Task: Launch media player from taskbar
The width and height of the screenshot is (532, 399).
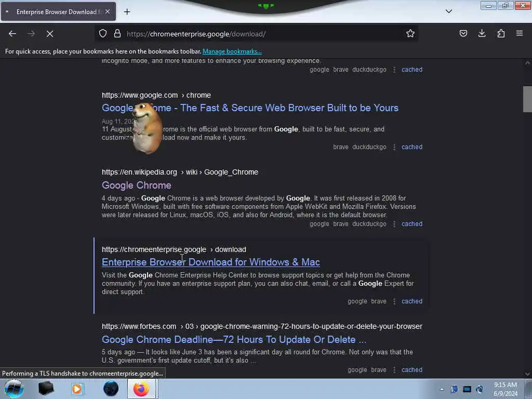Action: click(77, 389)
